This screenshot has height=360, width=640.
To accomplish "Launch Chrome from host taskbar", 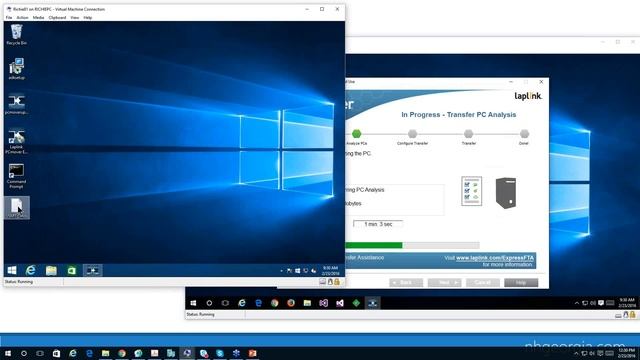I will pos(122,353).
